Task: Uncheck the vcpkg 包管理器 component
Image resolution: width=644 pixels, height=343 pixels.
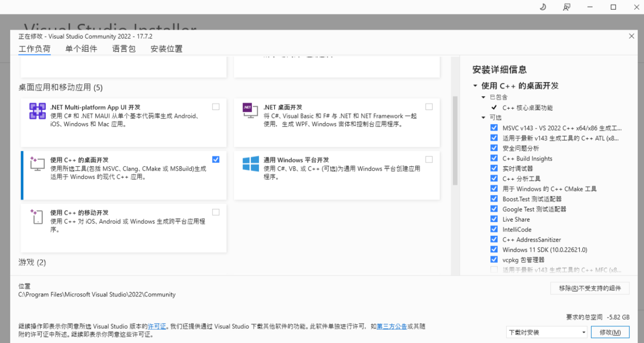Action: tap(494, 260)
